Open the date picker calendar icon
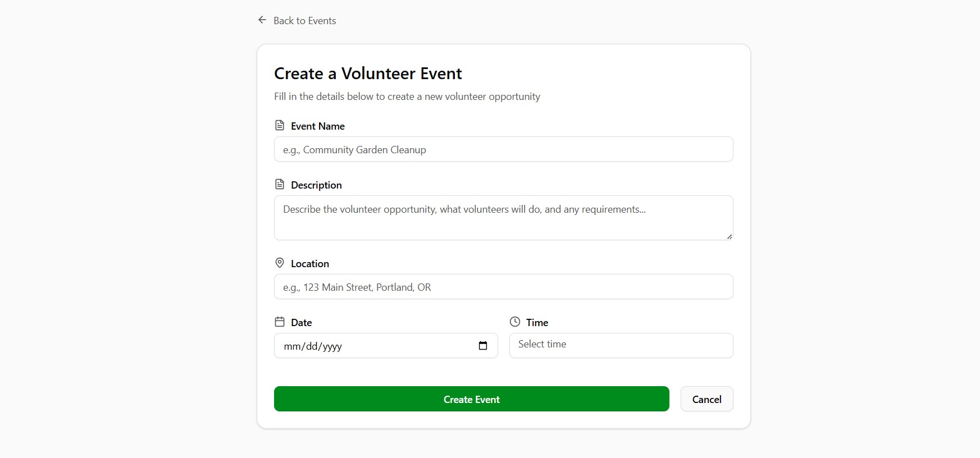Image resolution: width=980 pixels, height=458 pixels. pyautogui.click(x=483, y=346)
